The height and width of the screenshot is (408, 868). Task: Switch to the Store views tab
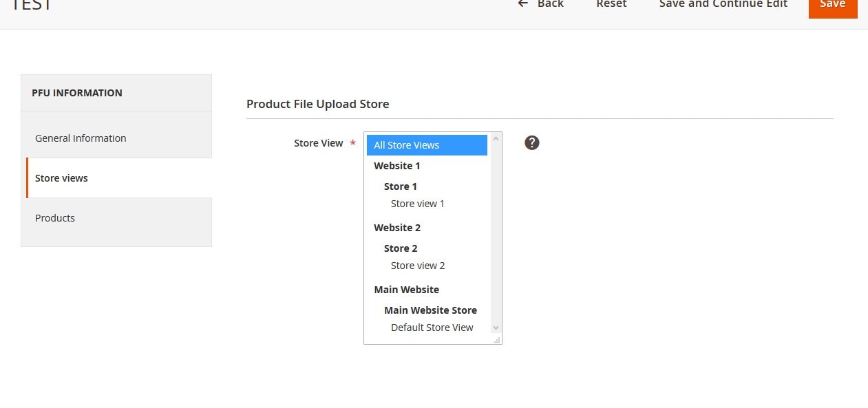pos(62,178)
